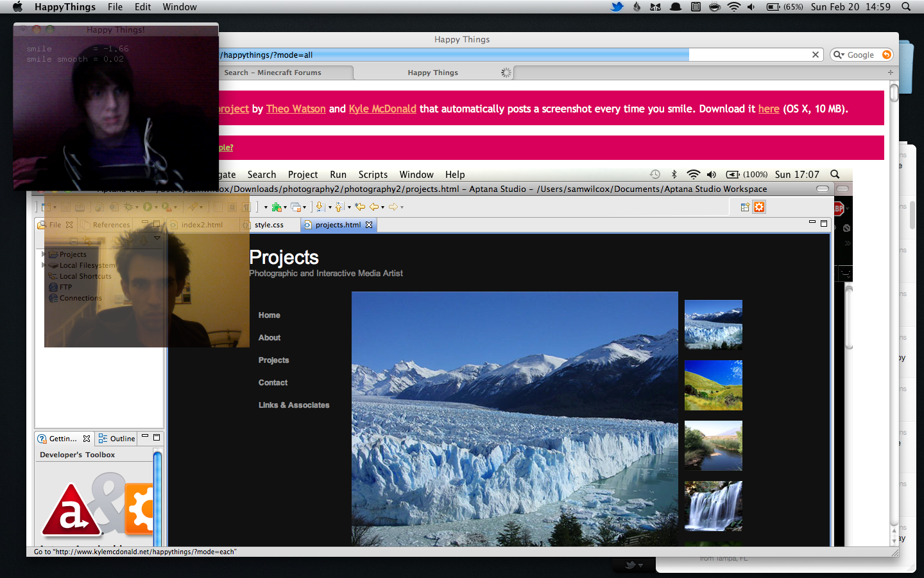Expand the Projects tree node

44,254
